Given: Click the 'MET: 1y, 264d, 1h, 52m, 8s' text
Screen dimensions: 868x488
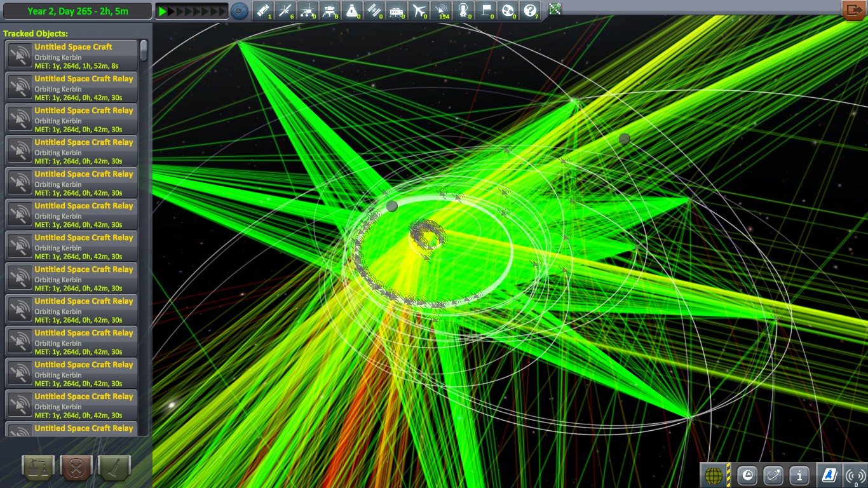Looking at the screenshot, I should 76,65.
